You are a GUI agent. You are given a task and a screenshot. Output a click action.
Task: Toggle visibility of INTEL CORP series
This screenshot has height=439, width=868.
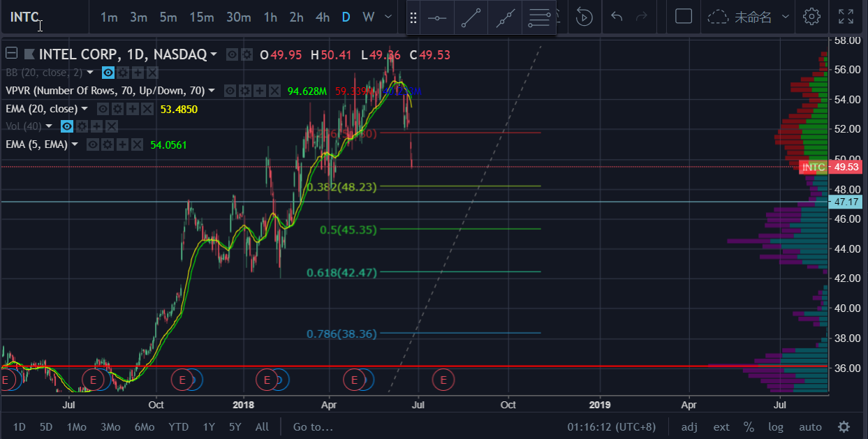(x=232, y=54)
